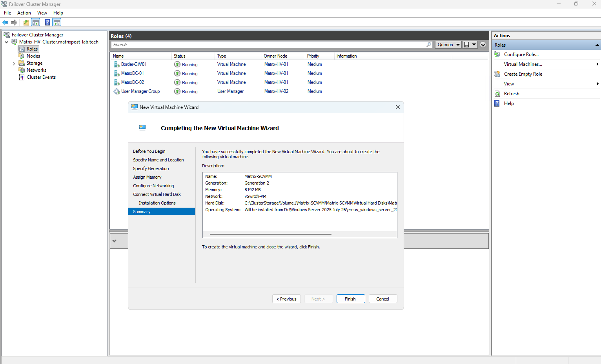The width and height of the screenshot is (601, 364).
Task: Click the blue Help toolbar icon
Action: (x=47, y=22)
